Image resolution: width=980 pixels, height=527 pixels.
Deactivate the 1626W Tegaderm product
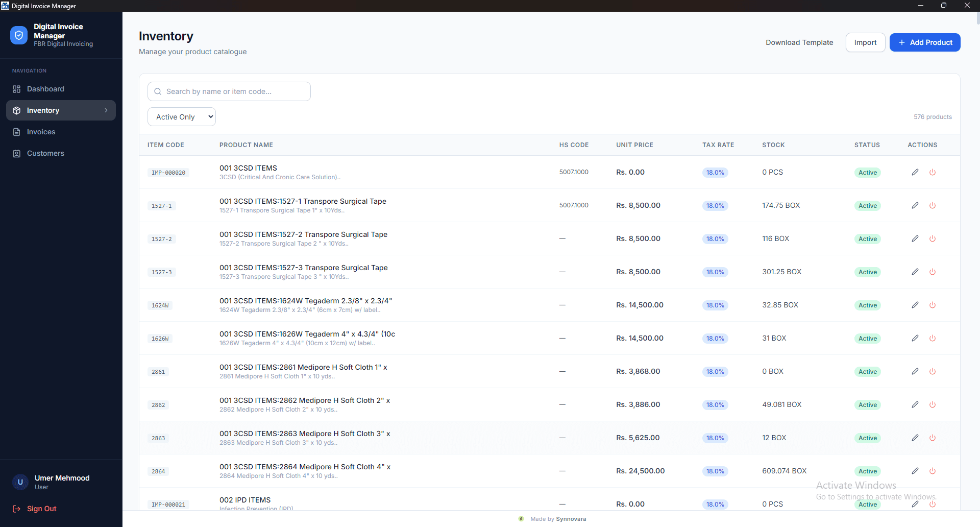tap(933, 338)
